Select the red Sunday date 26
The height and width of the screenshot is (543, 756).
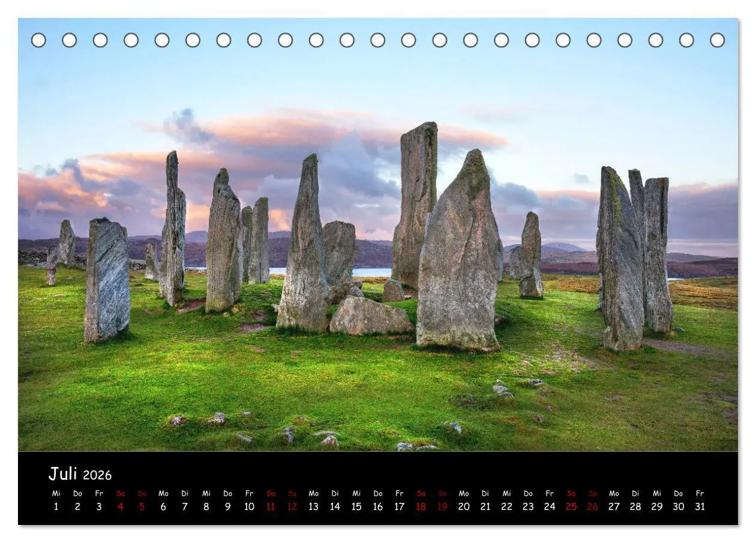592,506
